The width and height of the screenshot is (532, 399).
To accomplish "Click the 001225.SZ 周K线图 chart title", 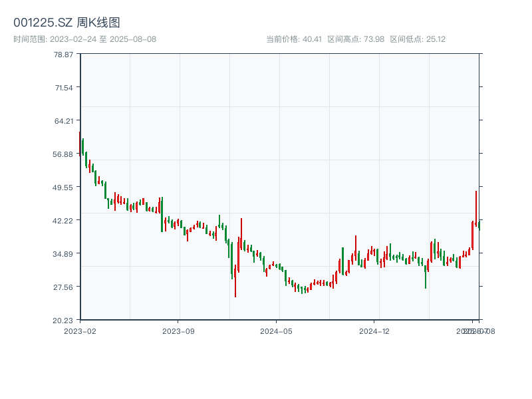I will tap(66, 23).
